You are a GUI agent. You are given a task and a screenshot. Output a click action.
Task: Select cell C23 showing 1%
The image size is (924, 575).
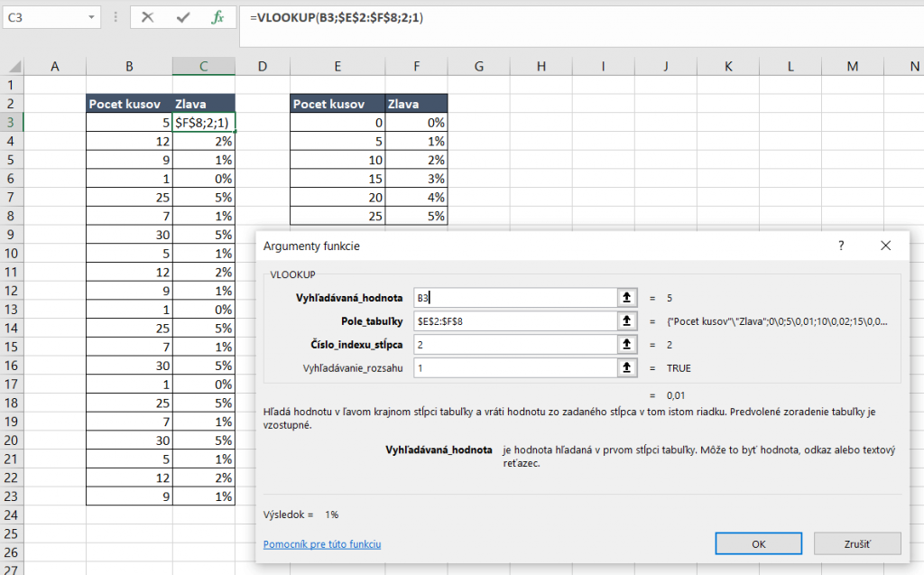pos(203,496)
